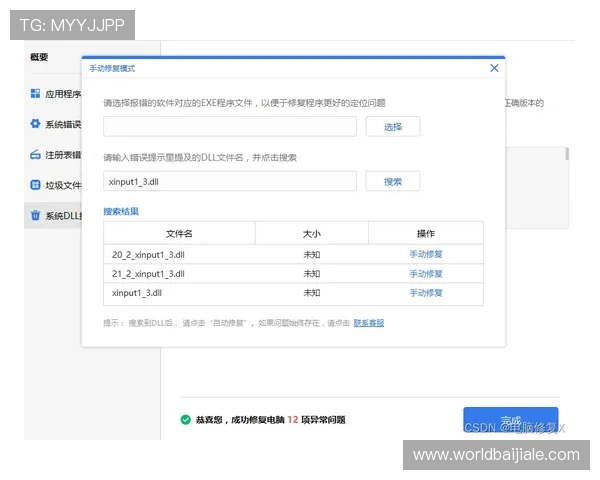Click the 手动修复模式 dialog title
600x480 pixels.
tap(112, 69)
